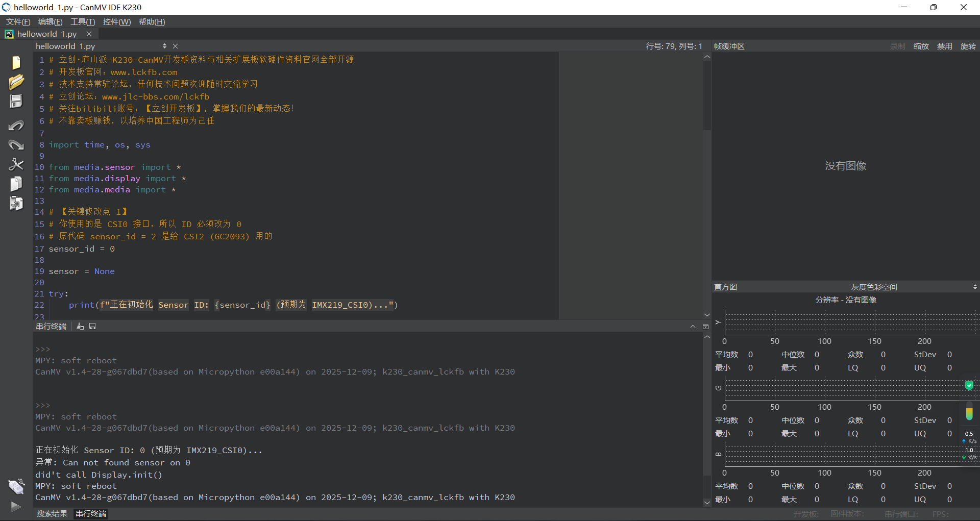Click the New File icon in sidebar
Image resolution: width=980 pixels, height=521 pixels.
pos(16,62)
